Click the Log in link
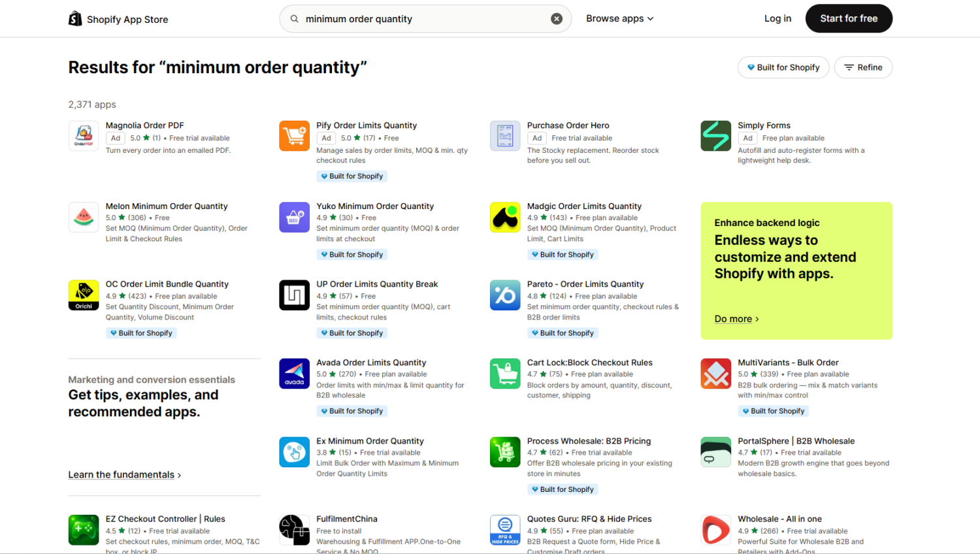This screenshot has height=554, width=980. pos(777,18)
